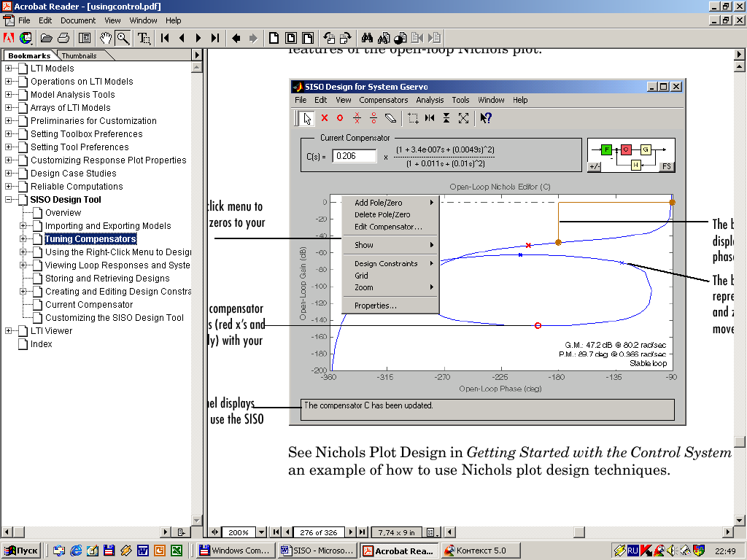
Task: Rotate view clockwise icon
Action: (346, 38)
